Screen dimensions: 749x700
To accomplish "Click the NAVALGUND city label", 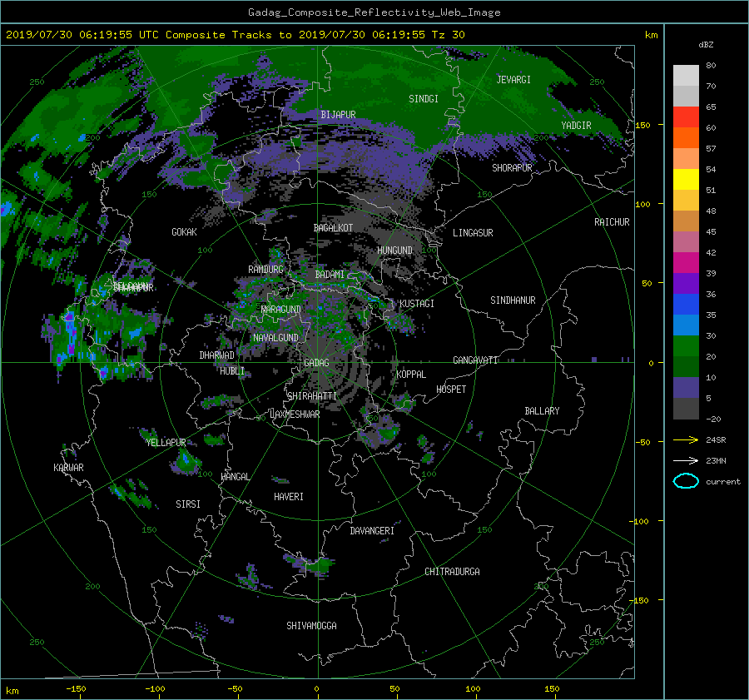I will coord(275,338).
